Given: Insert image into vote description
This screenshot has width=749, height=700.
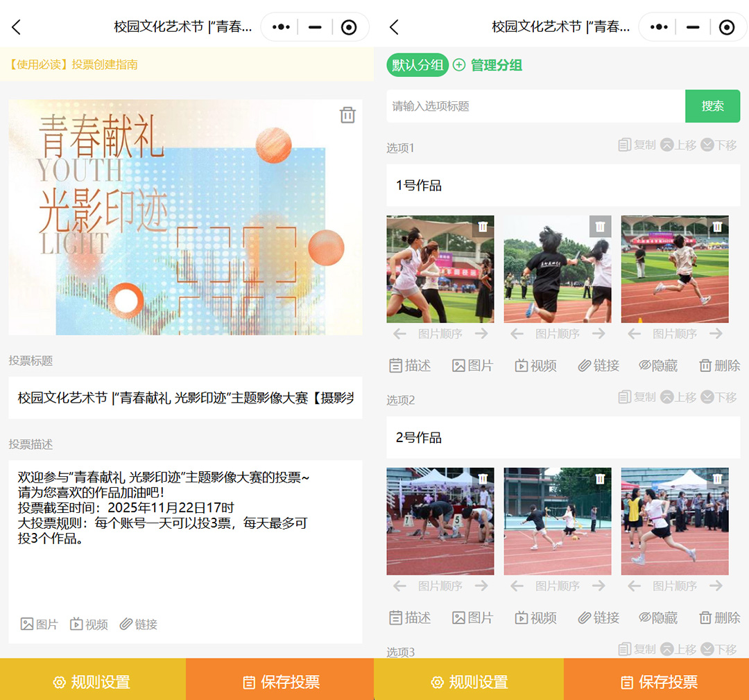Looking at the screenshot, I should (40, 624).
